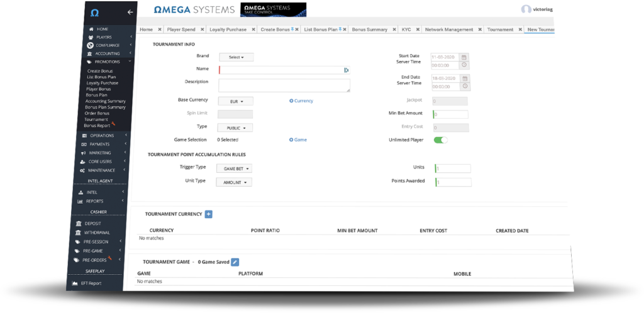Screen dimensions: 644x313
Task: Click the add Currency link
Action: pos(301,101)
